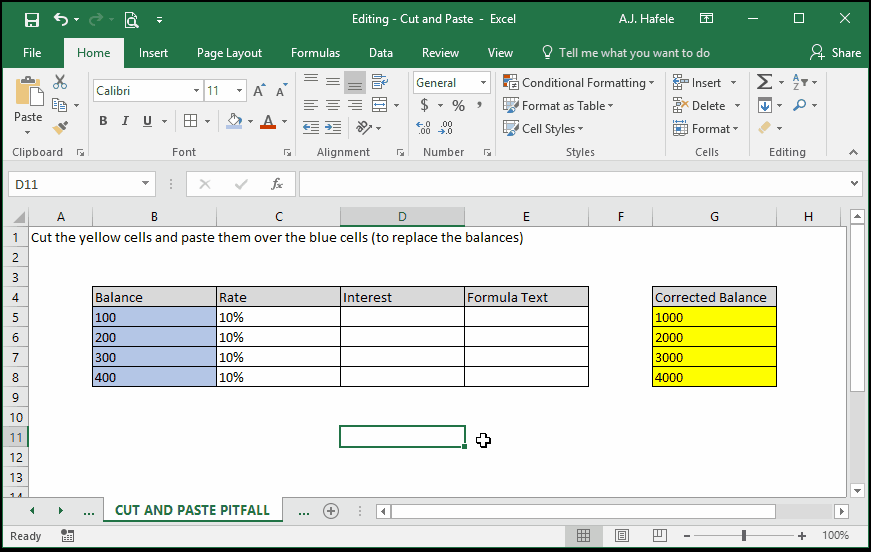
Task: Click the Decrease Indent icon
Action: click(x=311, y=128)
